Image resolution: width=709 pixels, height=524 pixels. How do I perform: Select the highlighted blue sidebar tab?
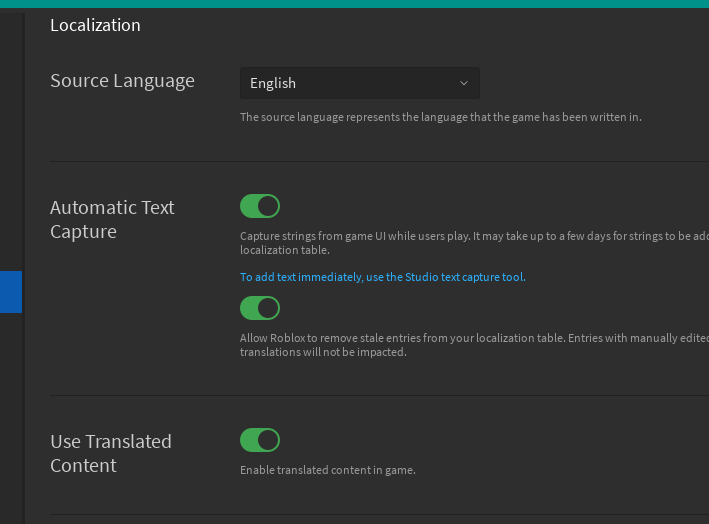(x=11, y=292)
